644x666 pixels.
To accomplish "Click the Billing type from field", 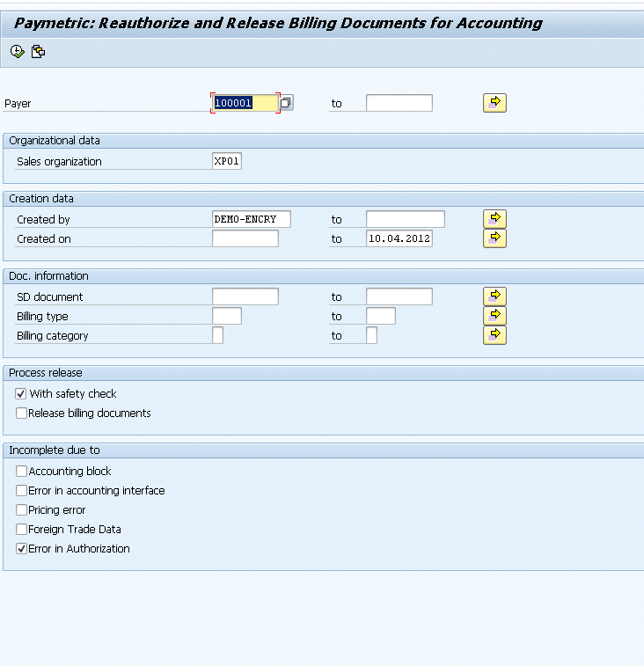I will click(x=227, y=316).
